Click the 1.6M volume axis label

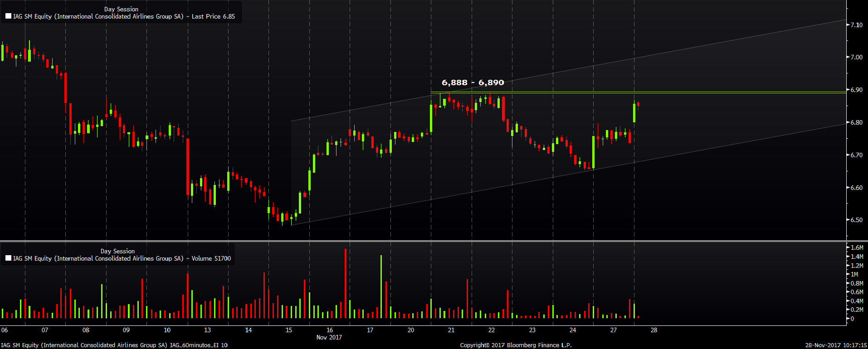coord(857,247)
